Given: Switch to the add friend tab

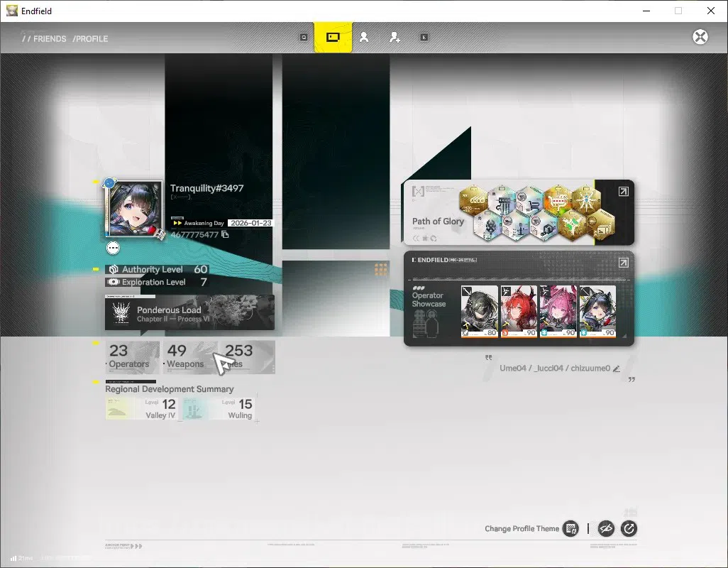Looking at the screenshot, I should (395, 37).
